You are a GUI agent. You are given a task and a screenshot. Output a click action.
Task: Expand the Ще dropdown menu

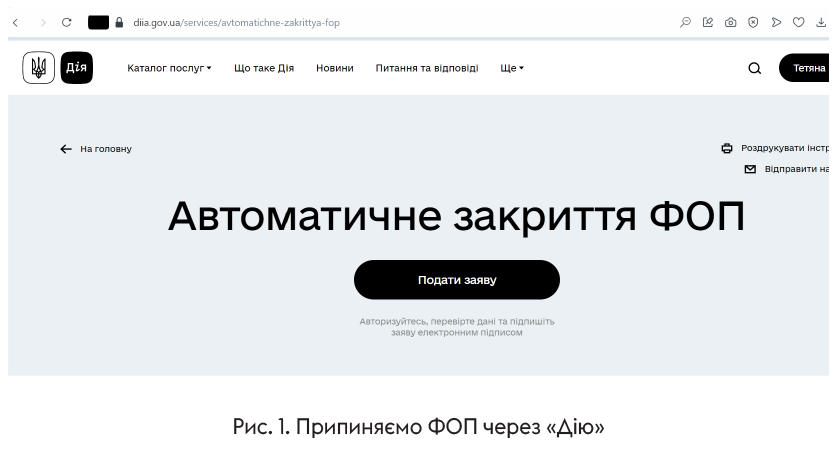512,68
